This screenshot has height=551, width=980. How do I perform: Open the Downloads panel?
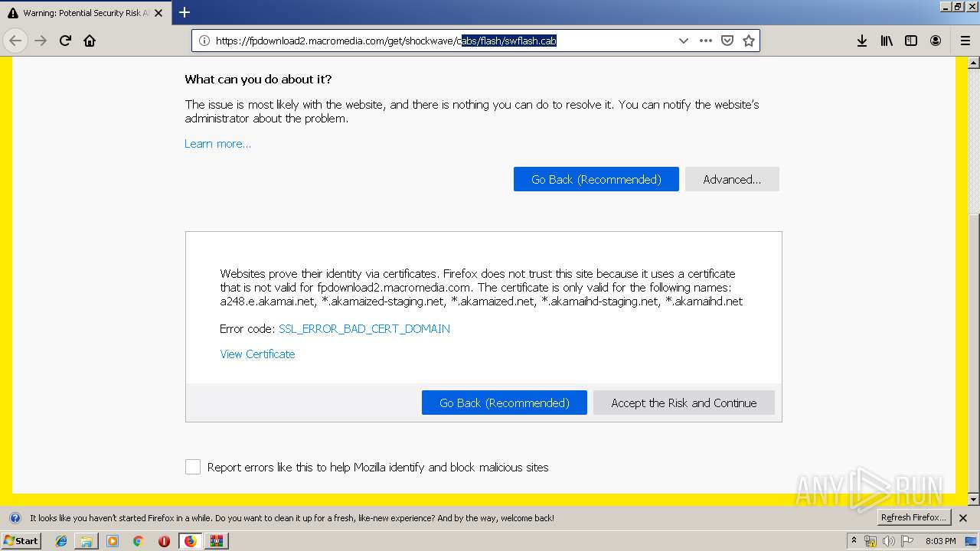tap(862, 41)
